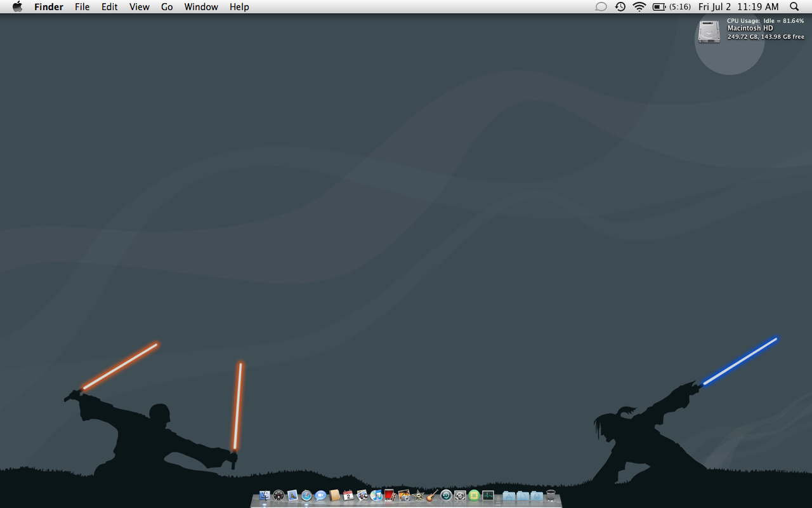
Task: Open iTunes from the Dock
Action: [376, 495]
